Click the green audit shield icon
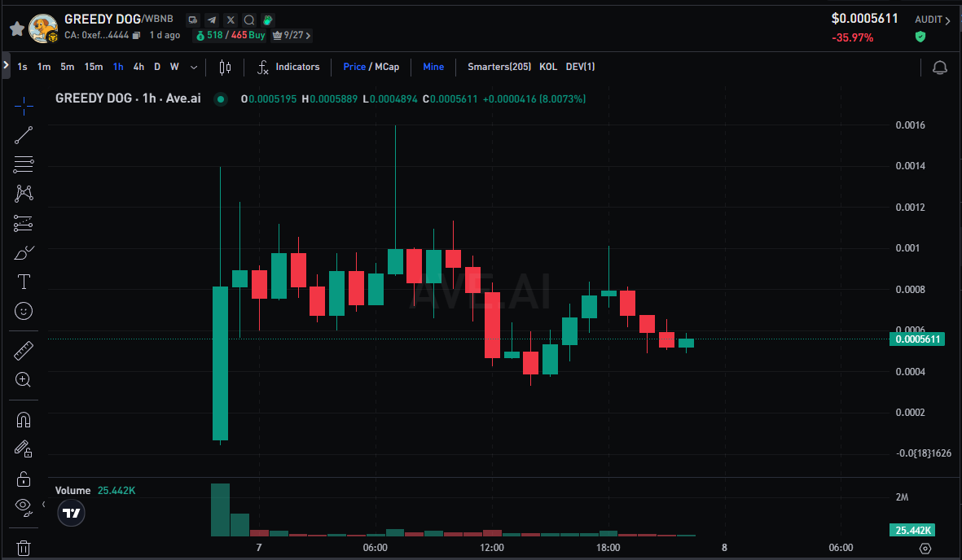Image resolution: width=962 pixels, height=560 pixels. click(x=920, y=37)
